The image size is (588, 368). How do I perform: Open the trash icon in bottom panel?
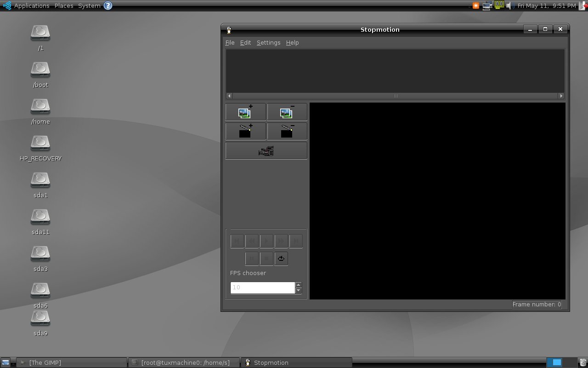pyautogui.click(x=583, y=362)
